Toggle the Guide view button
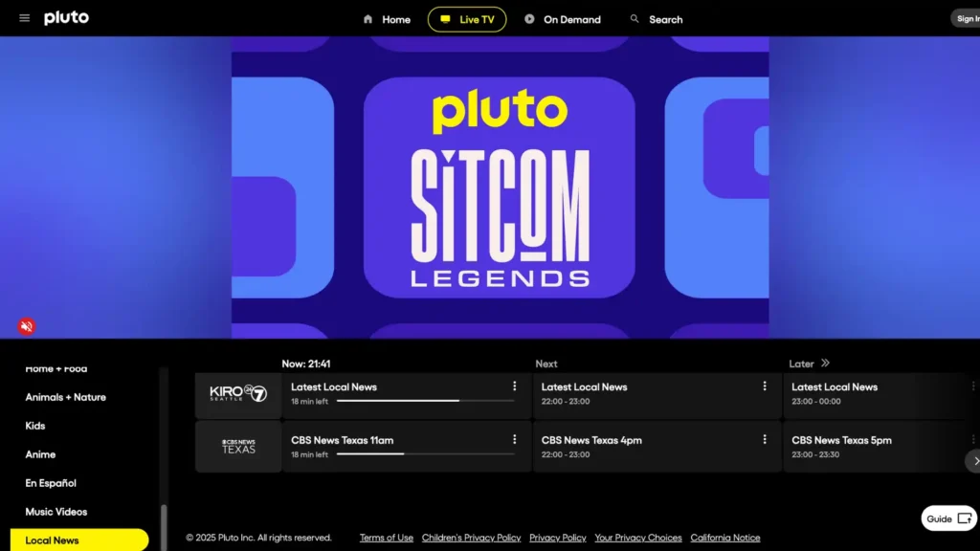 pyautogui.click(x=948, y=518)
